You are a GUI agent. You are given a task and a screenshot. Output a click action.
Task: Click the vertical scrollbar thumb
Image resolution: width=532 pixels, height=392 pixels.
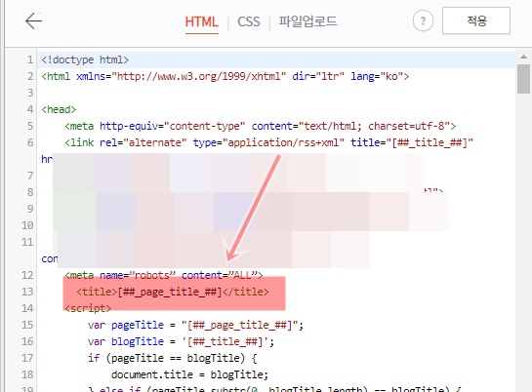pos(523,79)
